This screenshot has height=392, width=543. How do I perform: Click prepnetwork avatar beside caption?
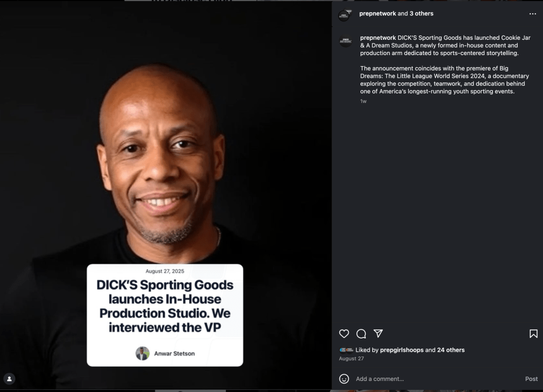point(346,41)
